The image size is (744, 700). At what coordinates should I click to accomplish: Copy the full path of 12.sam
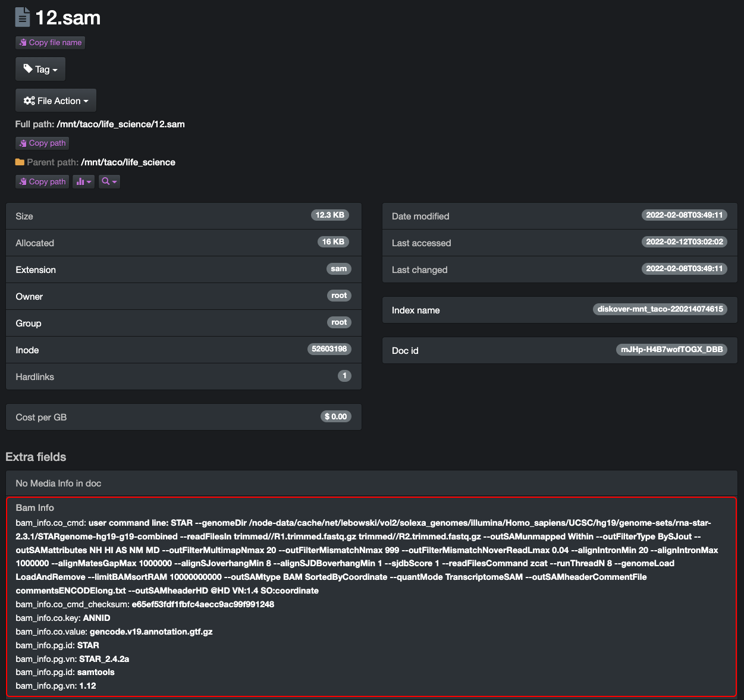[x=42, y=143]
